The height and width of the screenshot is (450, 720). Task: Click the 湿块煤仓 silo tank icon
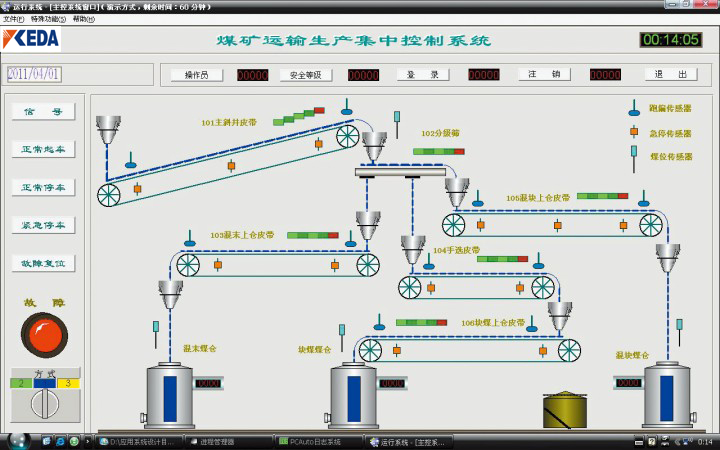pyautogui.click(x=667, y=393)
